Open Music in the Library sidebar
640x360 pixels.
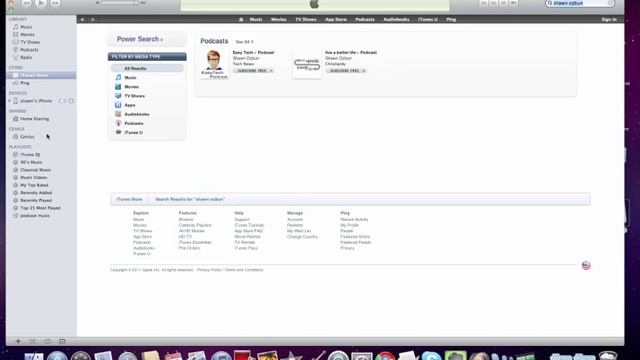26,27
